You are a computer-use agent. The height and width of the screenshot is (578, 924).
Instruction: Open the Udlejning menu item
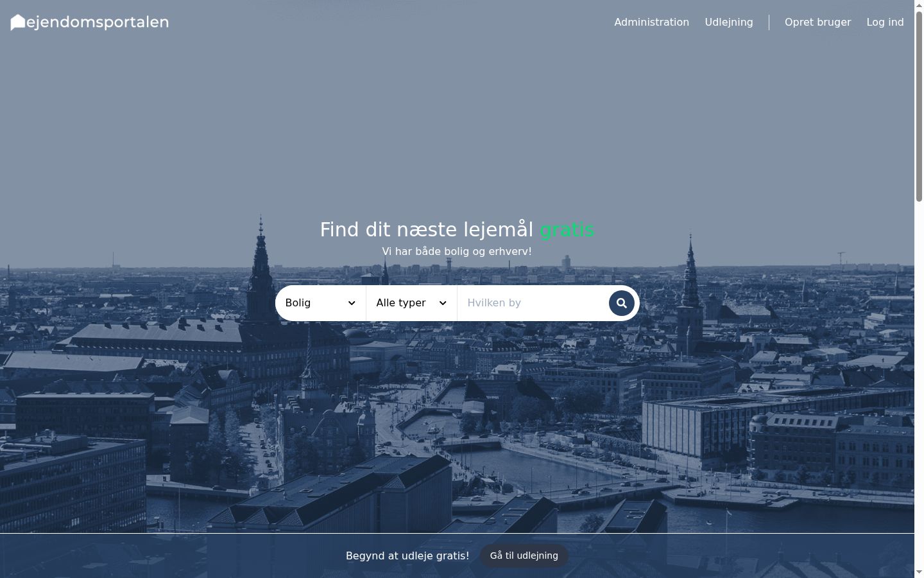pos(729,22)
